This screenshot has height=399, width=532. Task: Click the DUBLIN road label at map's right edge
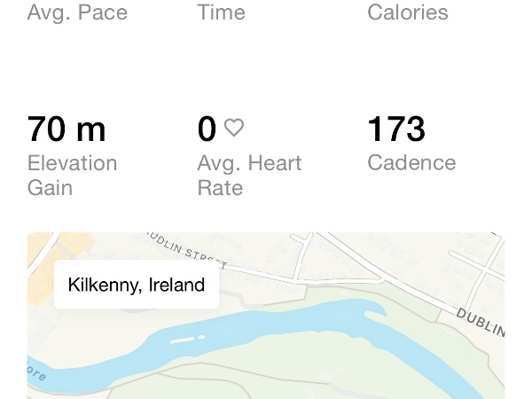pos(481,322)
